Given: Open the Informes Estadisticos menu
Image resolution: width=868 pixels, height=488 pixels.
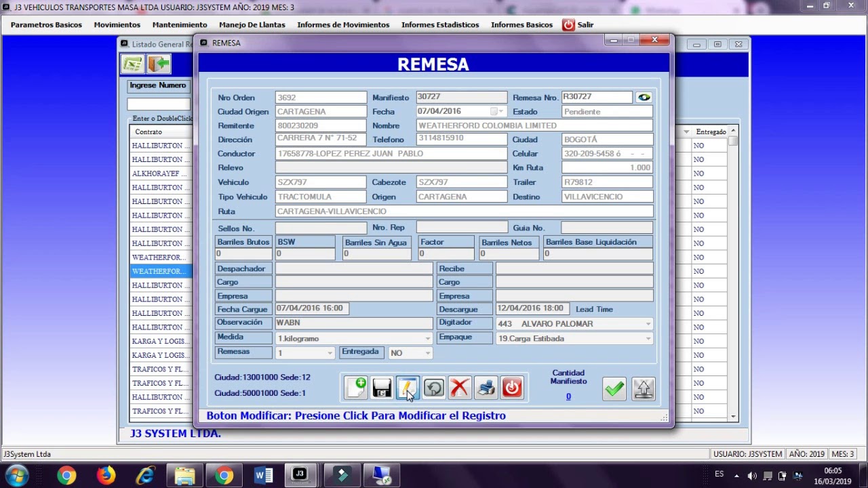Looking at the screenshot, I should click(x=440, y=24).
